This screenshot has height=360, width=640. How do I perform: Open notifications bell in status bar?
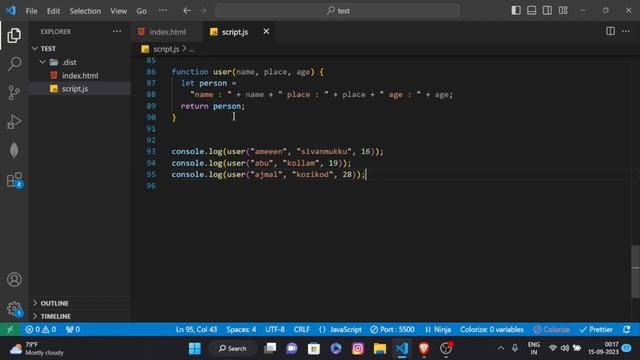[627, 329]
